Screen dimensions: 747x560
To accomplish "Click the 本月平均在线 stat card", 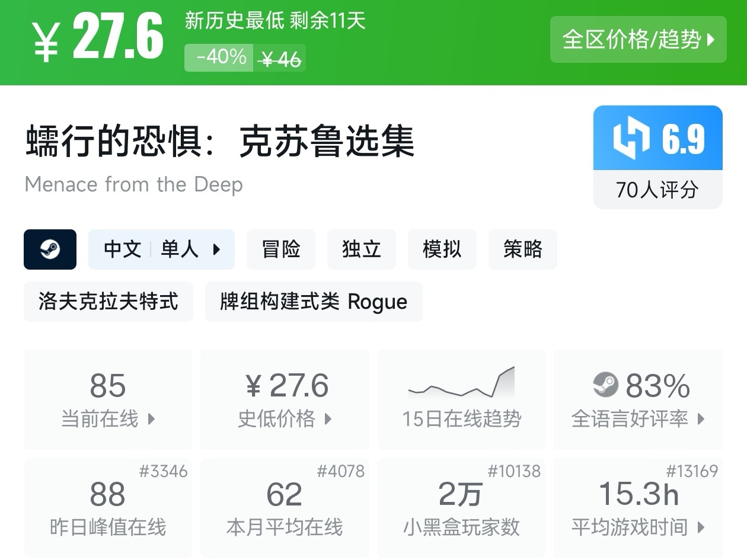I will coord(285,508).
